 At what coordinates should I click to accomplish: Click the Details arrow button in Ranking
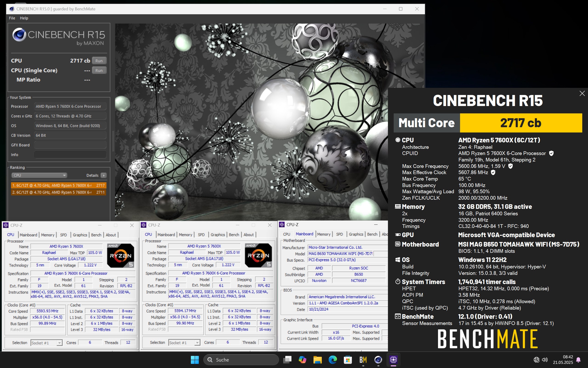104,175
